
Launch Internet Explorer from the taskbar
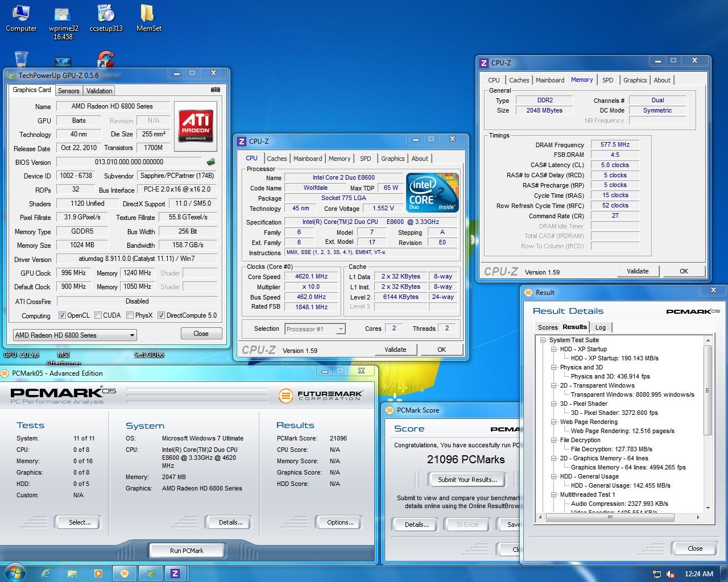(47, 573)
